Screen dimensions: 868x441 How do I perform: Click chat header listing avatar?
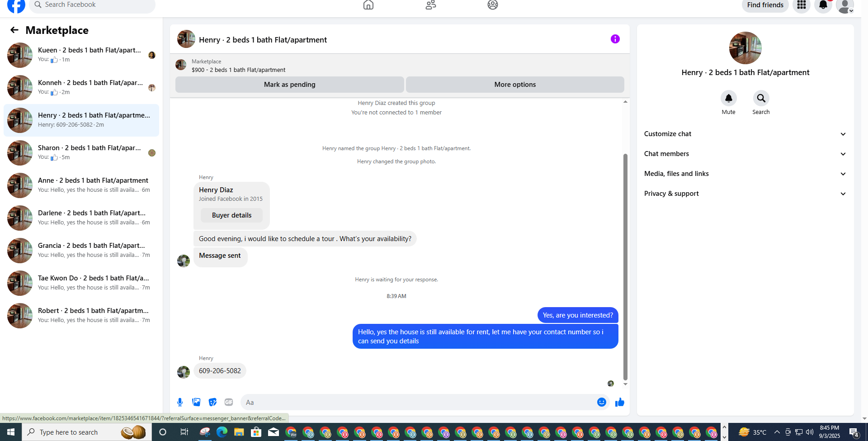pyautogui.click(x=186, y=39)
